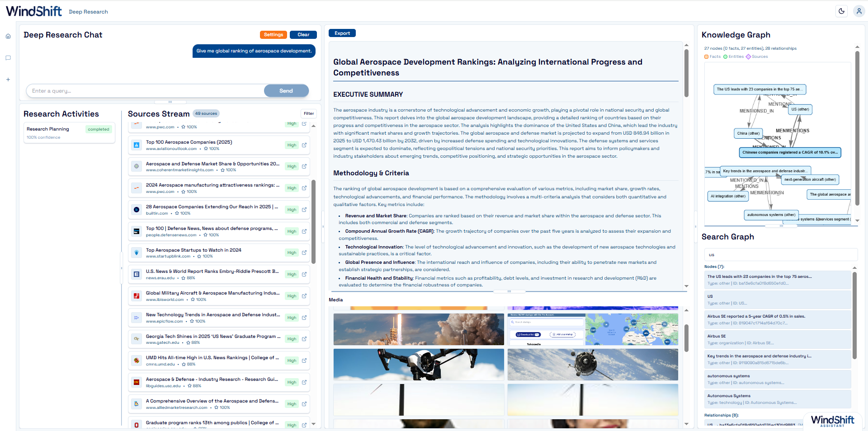This screenshot has width=868, height=431.
Task: Open the Settings button in Deep Research Chat
Action: tap(273, 34)
